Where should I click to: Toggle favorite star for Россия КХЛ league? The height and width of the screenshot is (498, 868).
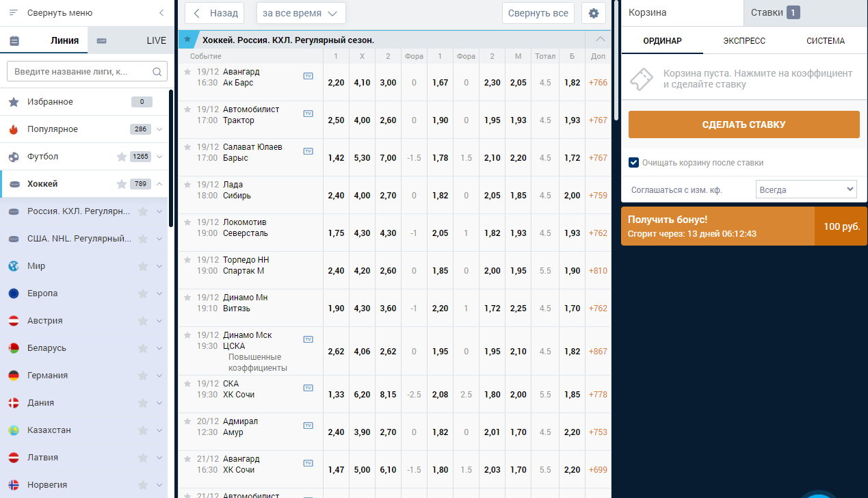(x=143, y=211)
